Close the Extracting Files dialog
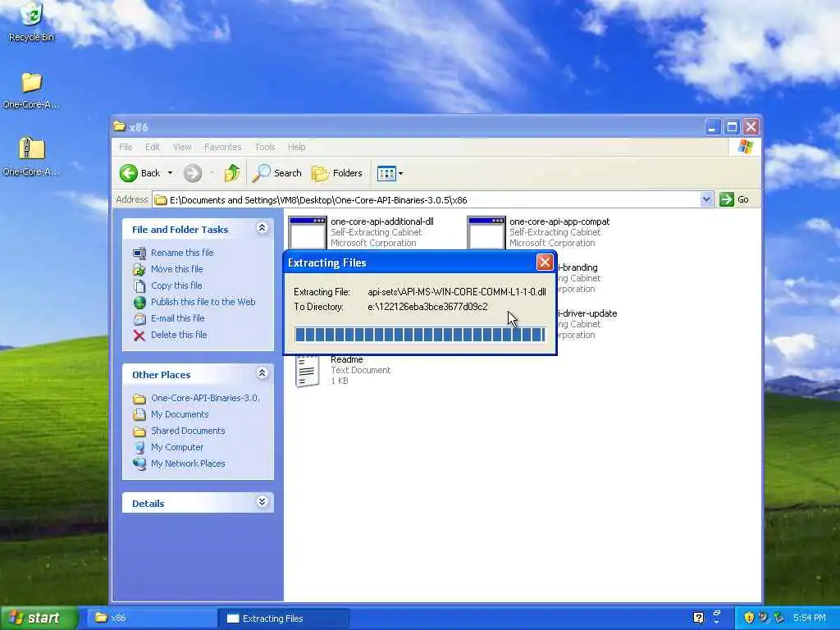Screen dimensions: 840x630 click(545, 262)
